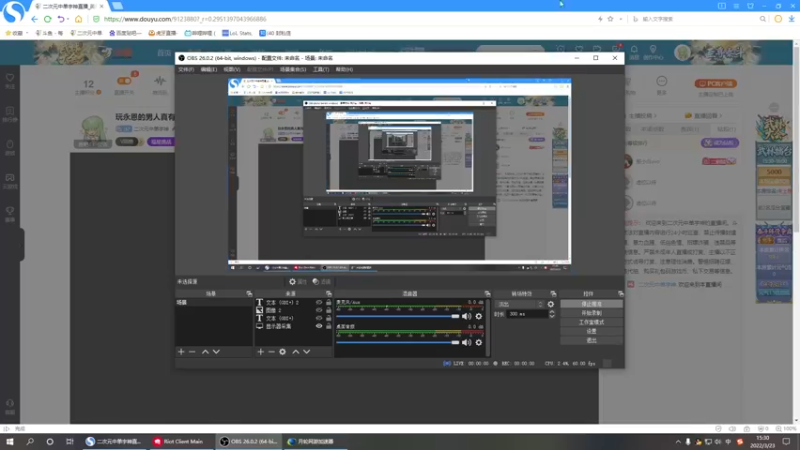The width and height of the screenshot is (800, 450).
Task: Add a new source with plus icon
Action: pyautogui.click(x=261, y=352)
